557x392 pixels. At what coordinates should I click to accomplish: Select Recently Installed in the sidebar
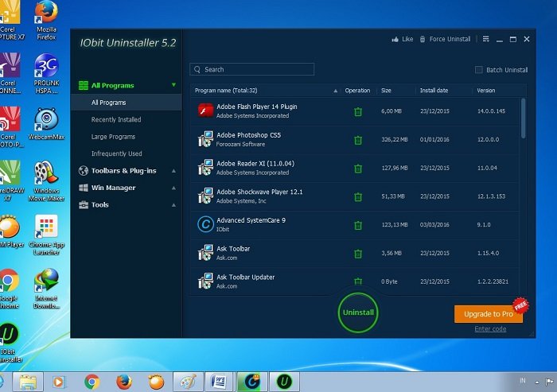(x=116, y=119)
